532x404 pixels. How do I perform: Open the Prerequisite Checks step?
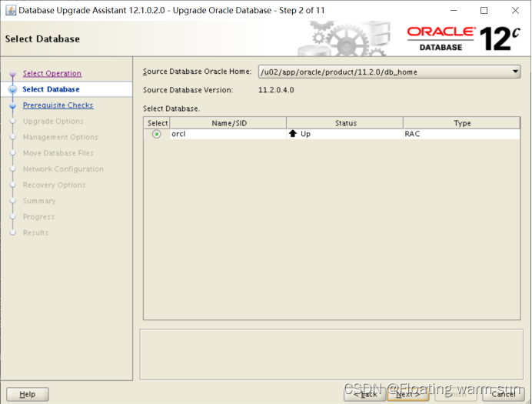(x=58, y=105)
